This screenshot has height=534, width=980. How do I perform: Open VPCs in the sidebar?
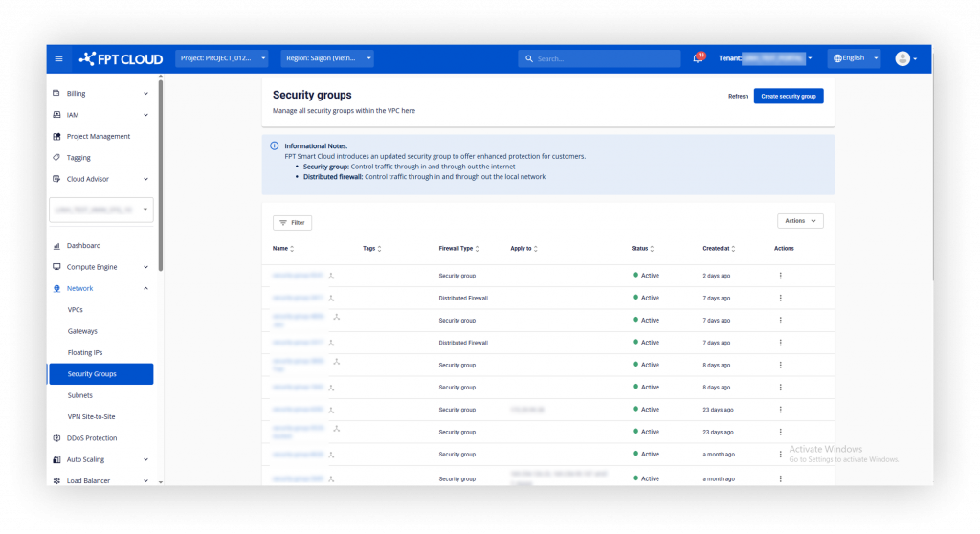(76, 310)
